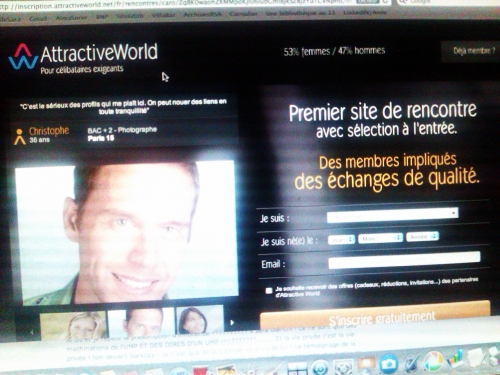Click 'avec sélection à l'entrée.' text
This screenshot has width=500, height=375.
pyautogui.click(x=386, y=130)
